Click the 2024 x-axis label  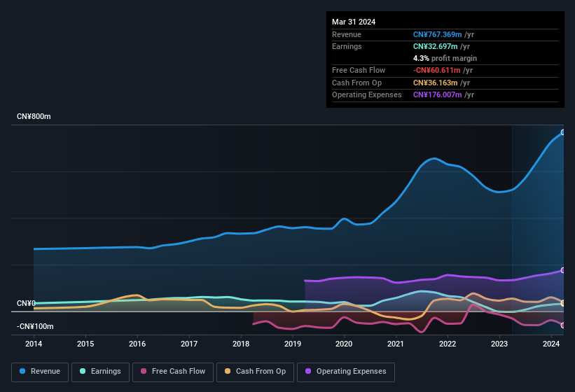pyautogui.click(x=550, y=344)
